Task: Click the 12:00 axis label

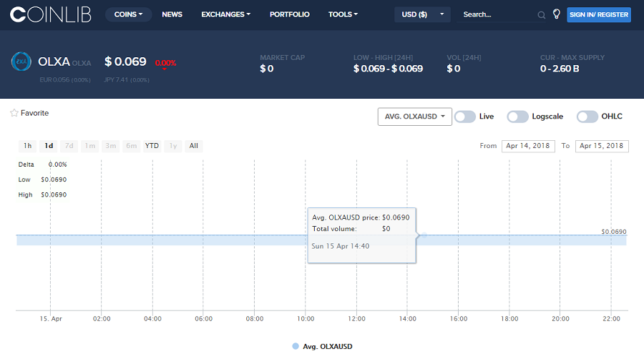Action: (x=356, y=319)
